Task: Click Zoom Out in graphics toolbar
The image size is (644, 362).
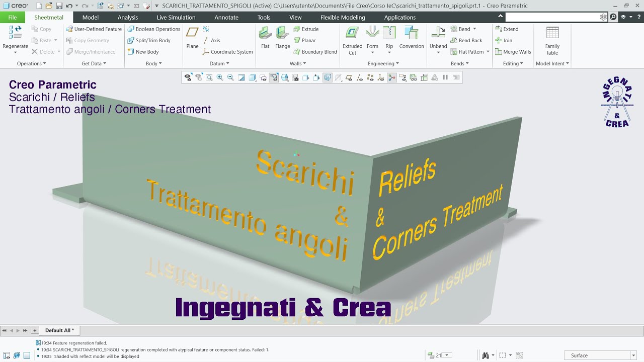Action: point(230,77)
